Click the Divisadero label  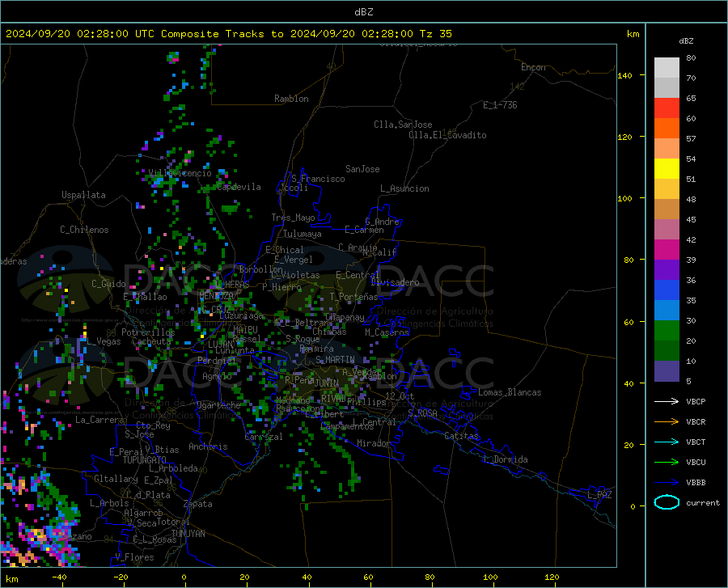click(x=395, y=282)
